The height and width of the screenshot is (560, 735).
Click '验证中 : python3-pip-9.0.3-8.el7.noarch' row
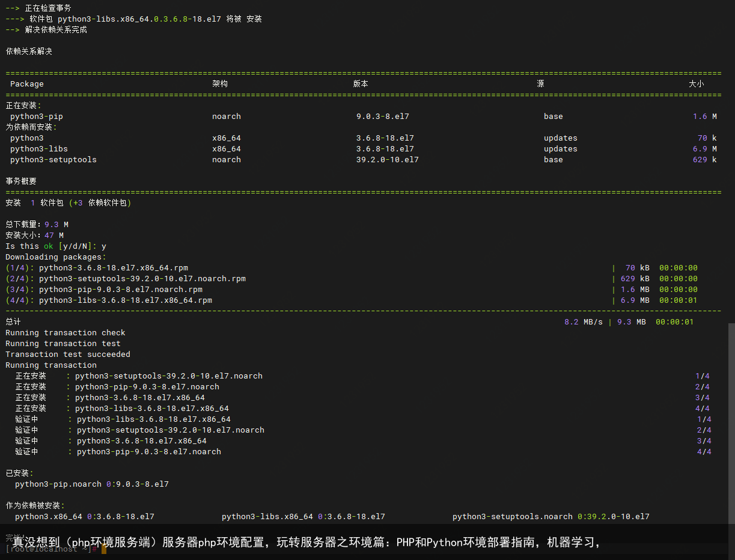click(118, 452)
